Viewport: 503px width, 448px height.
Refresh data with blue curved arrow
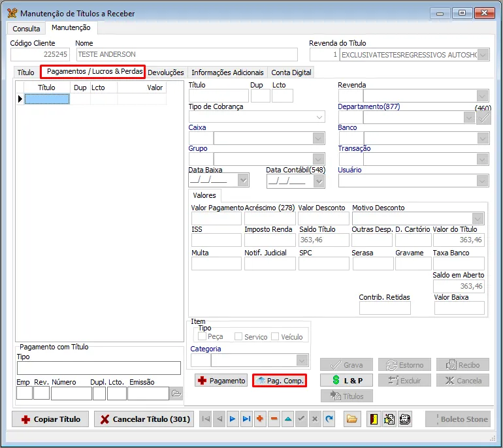click(329, 419)
